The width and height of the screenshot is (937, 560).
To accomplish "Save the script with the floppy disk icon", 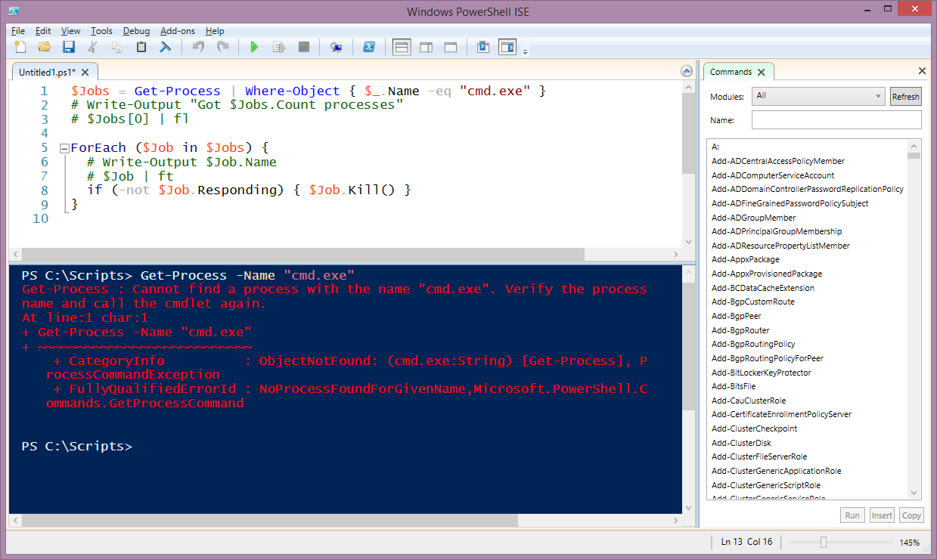I will pos(69,48).
